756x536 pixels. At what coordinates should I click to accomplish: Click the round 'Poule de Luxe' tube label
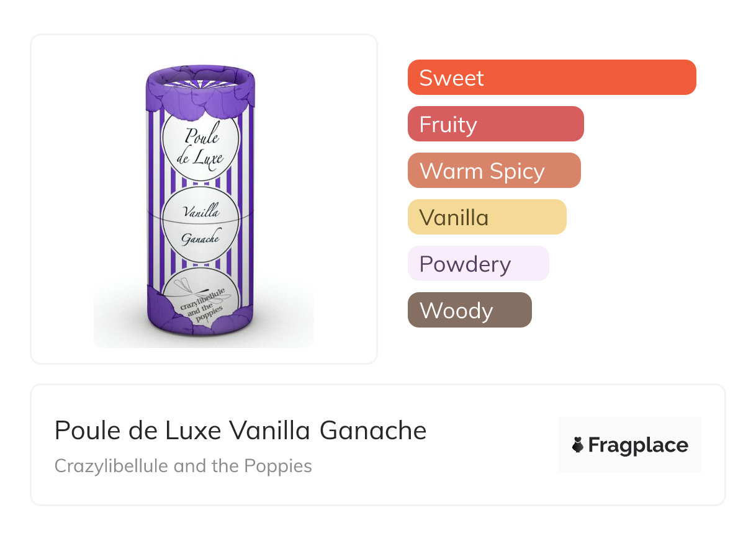(x=200, y=146)
